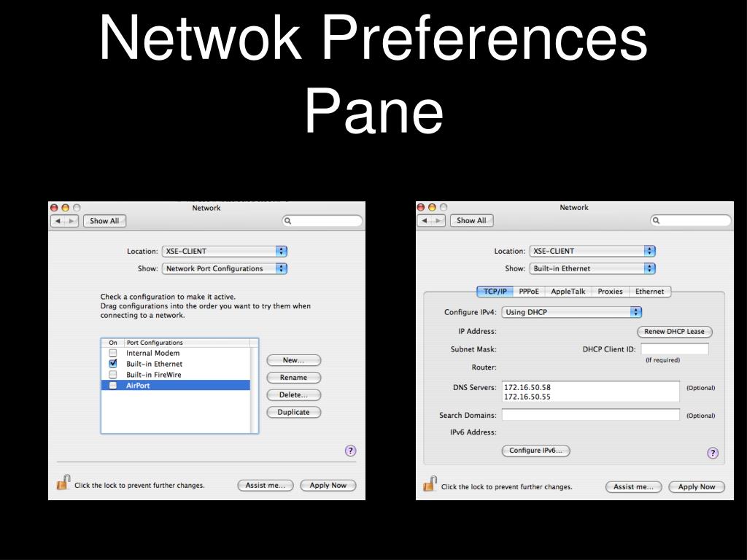Click Apply Now in left Network window

pos(328,485)
